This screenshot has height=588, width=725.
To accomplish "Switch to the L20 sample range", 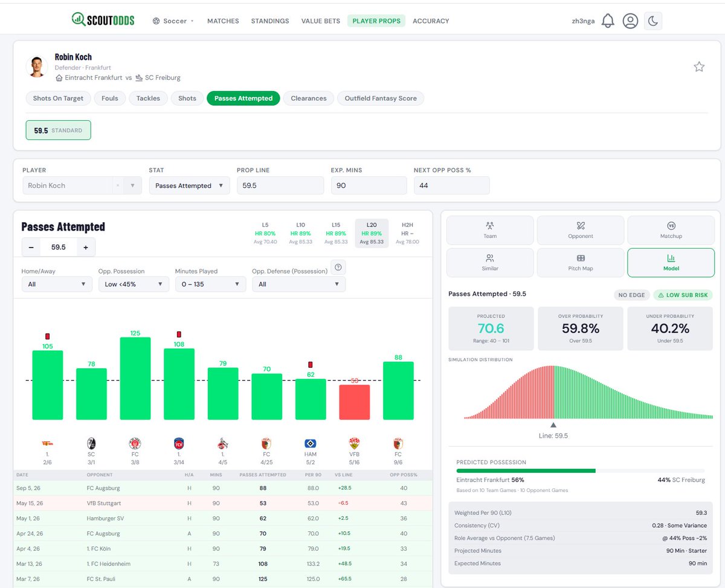I will pyautogui.click(x=372, y=233).
